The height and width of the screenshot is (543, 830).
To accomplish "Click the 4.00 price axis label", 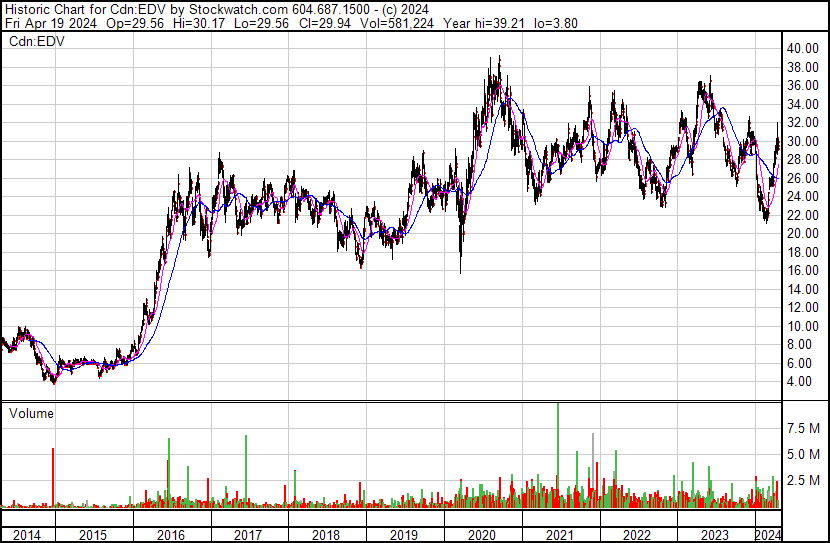I will [x=805, y=382].
